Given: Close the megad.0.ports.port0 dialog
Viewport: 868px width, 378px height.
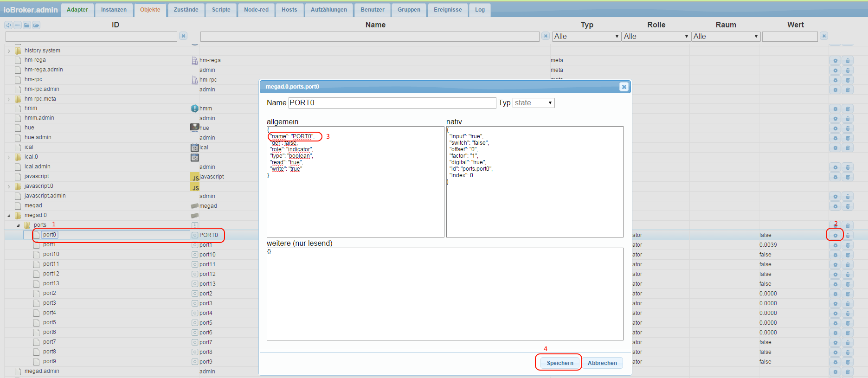Looking at the screenshot, I should 624,87.
